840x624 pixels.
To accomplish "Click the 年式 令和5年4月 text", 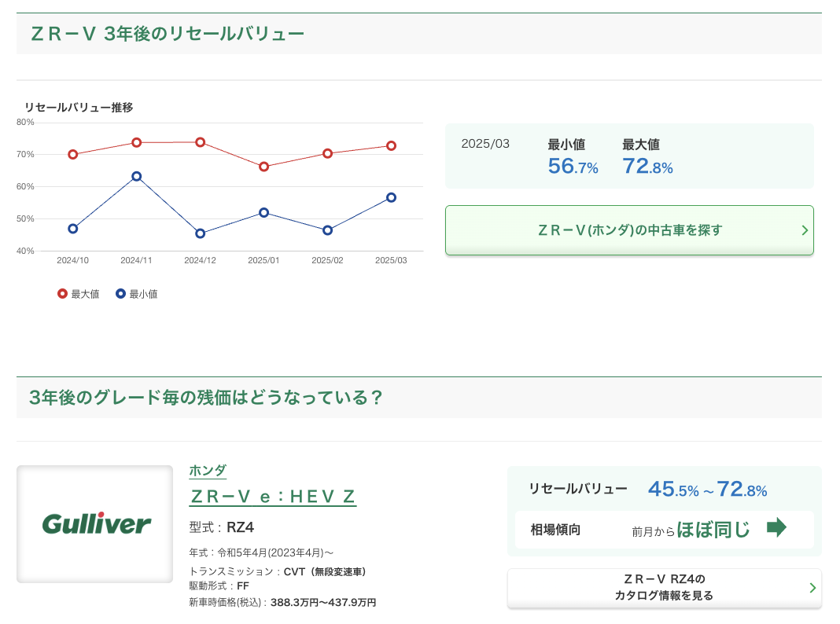I will pyautogui.click(x=261, y=552).
